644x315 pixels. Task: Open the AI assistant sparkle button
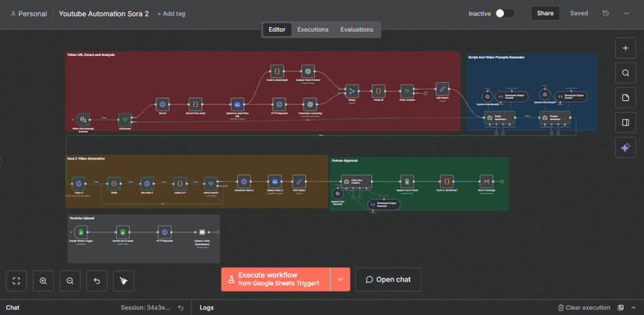625,148
